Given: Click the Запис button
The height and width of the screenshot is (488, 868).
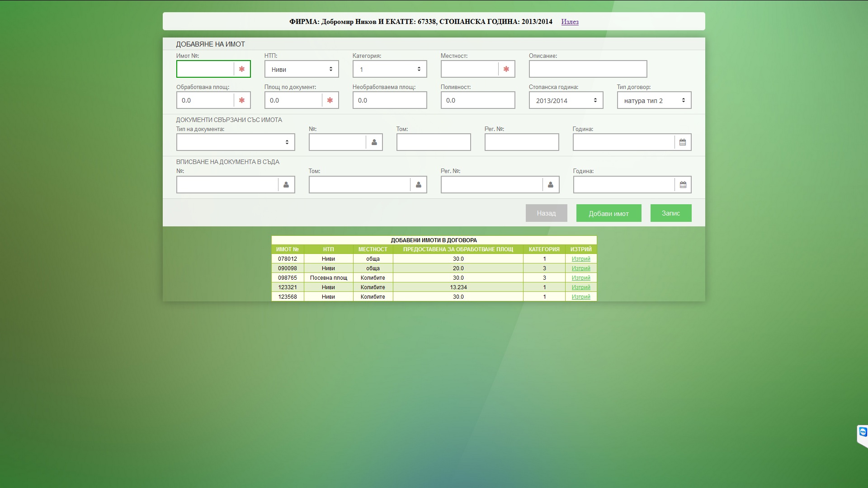Looking at the screenshot, I should [671, 213].
